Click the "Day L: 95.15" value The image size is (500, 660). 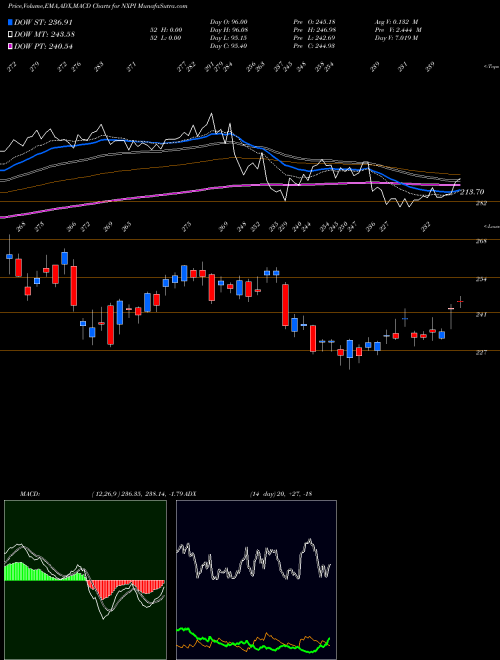click(229, 38)
